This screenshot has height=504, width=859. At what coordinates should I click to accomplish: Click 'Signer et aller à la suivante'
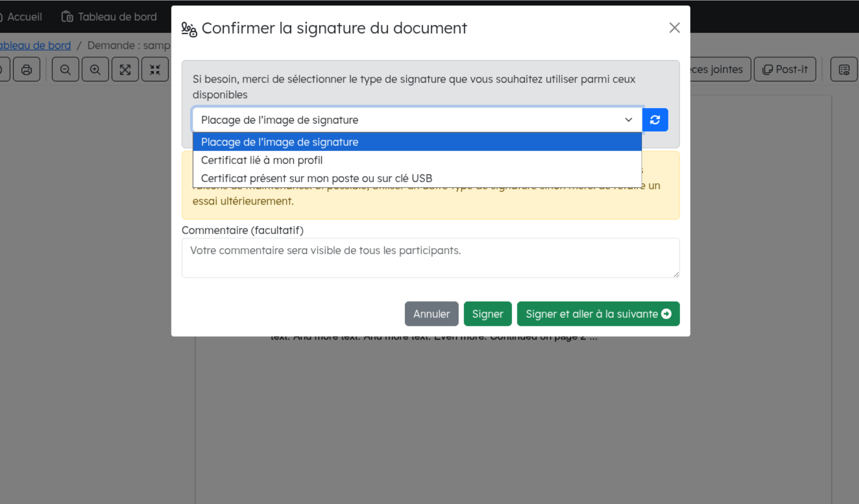598,314
